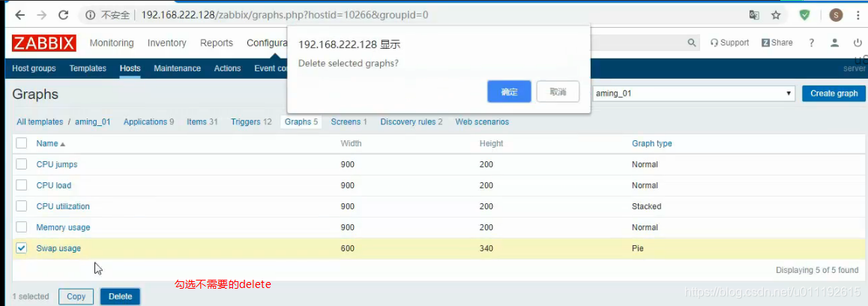
Task: Switch to Applications tab
Action: pos(145,122)
